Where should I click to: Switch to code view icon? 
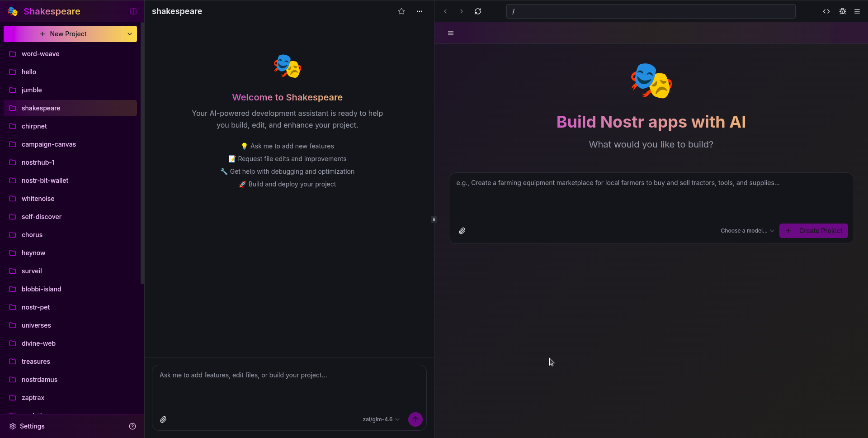pos(826,11)
